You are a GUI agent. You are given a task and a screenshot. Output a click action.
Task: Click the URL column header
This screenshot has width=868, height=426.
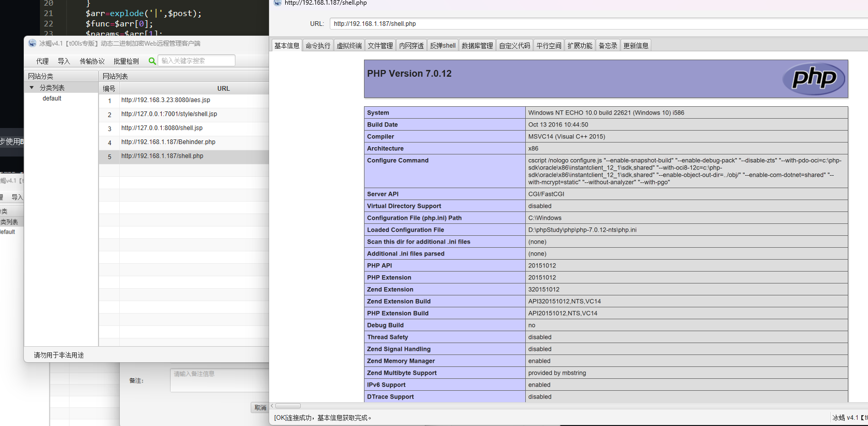(223, 89)
